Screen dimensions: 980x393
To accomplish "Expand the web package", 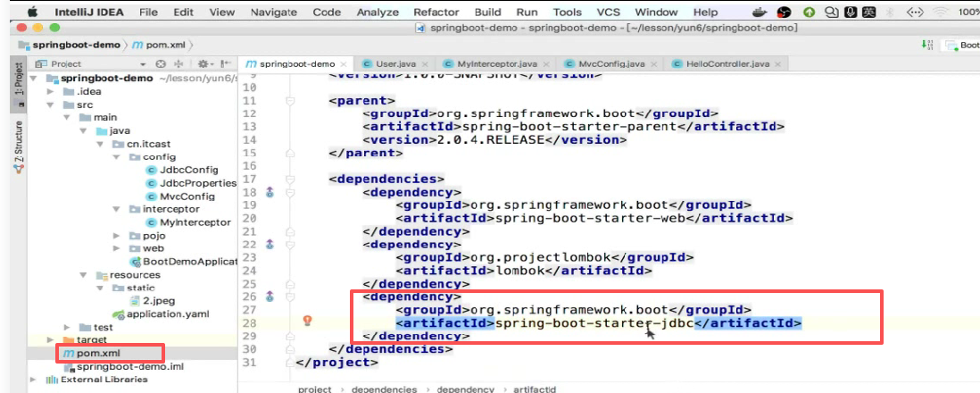I will [x=116, y=248].
